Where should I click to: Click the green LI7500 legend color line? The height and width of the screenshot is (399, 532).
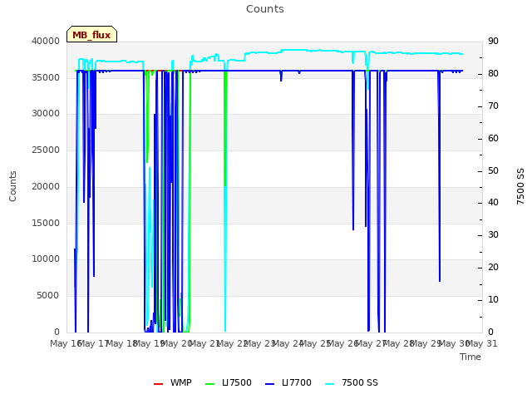pyautogui.click(x=210, y=384)
